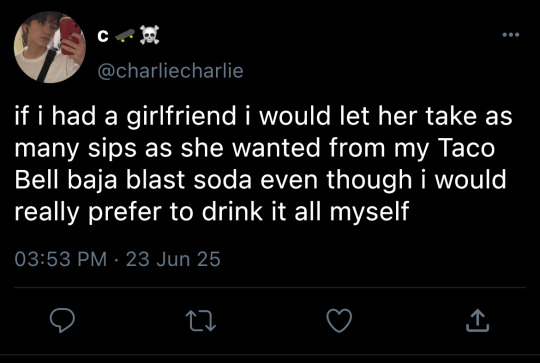This screenshot has height=363, width=540.
Task: Click the last line "really prefer to drink"
Action: pyautogui.click(x=139, y=212)
